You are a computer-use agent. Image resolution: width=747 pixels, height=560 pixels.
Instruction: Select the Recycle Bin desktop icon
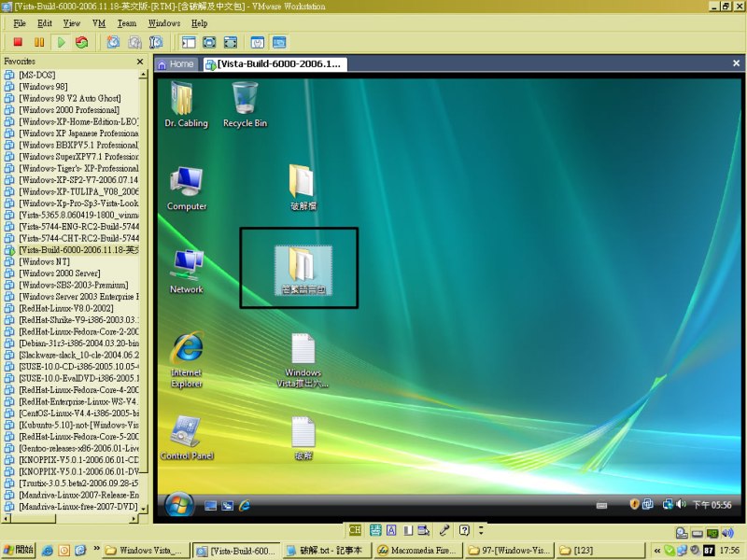pyautogui.click(x=245, y=103)
